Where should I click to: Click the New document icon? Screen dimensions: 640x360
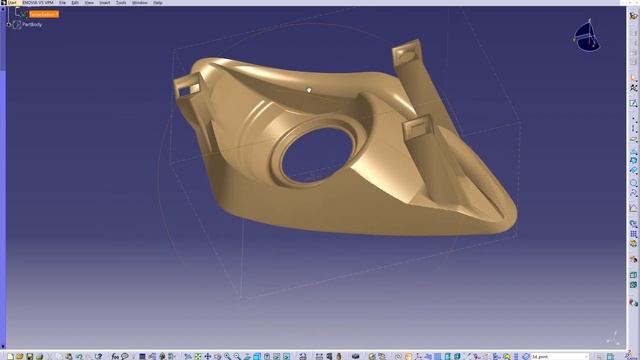pos(10,356)
